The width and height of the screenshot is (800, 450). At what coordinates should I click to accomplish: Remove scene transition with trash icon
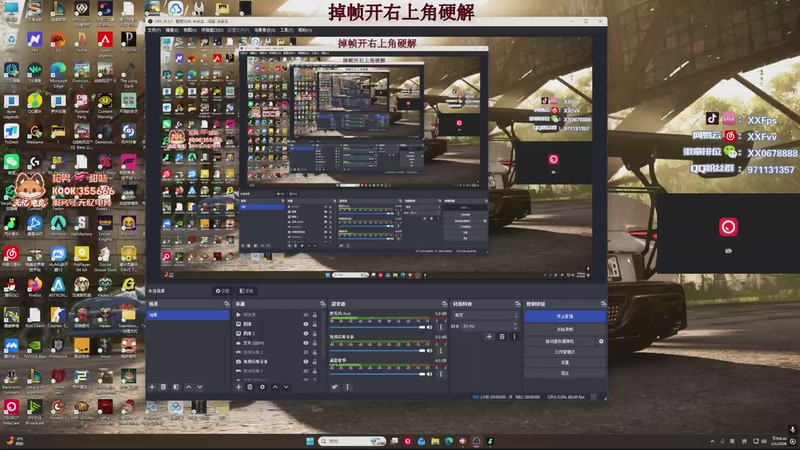coord(502,337)
